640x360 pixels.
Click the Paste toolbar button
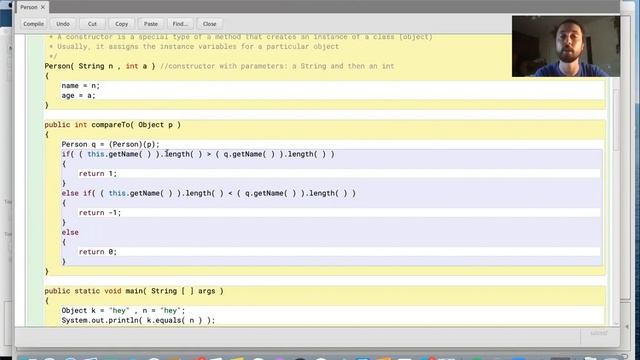151,24
